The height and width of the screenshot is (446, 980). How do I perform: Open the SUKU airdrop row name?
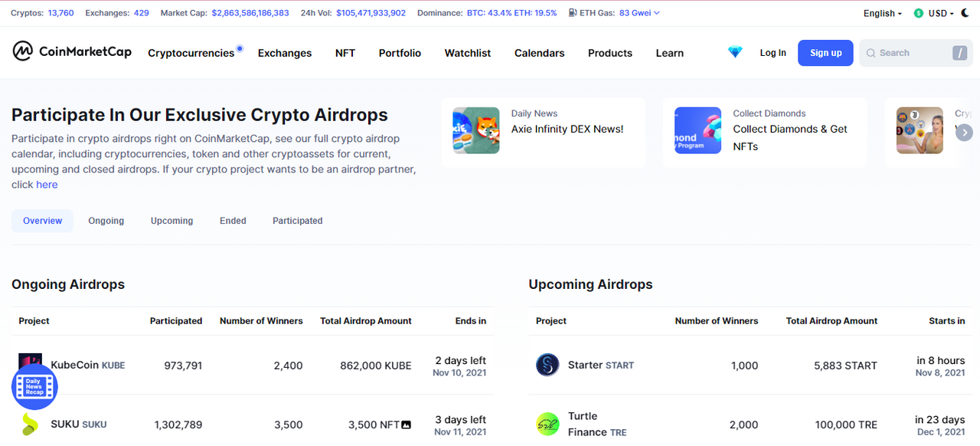(79, 425)
